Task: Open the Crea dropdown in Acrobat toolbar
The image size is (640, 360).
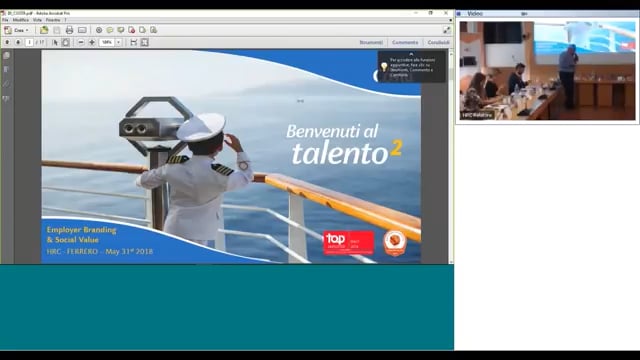Action: click(x=17, y=30)
